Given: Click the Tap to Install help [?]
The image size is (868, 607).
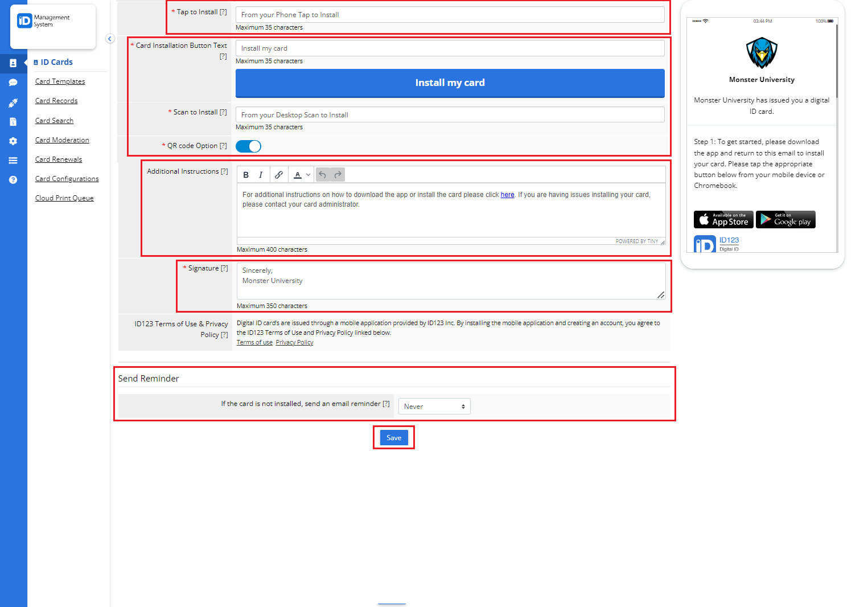Looking at the screenshot, I should pos(223,12).
